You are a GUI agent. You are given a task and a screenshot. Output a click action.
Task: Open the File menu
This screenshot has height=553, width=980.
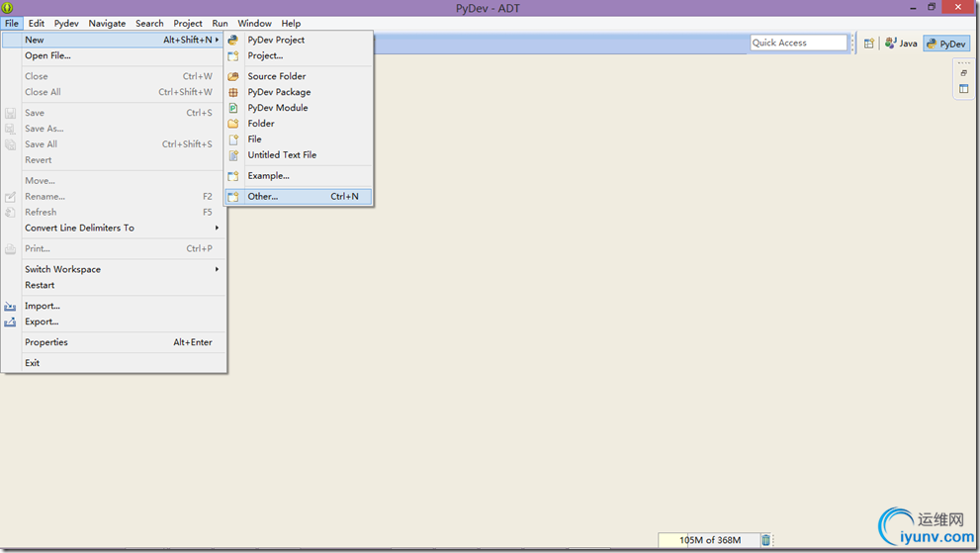click(x=12, y=23)
